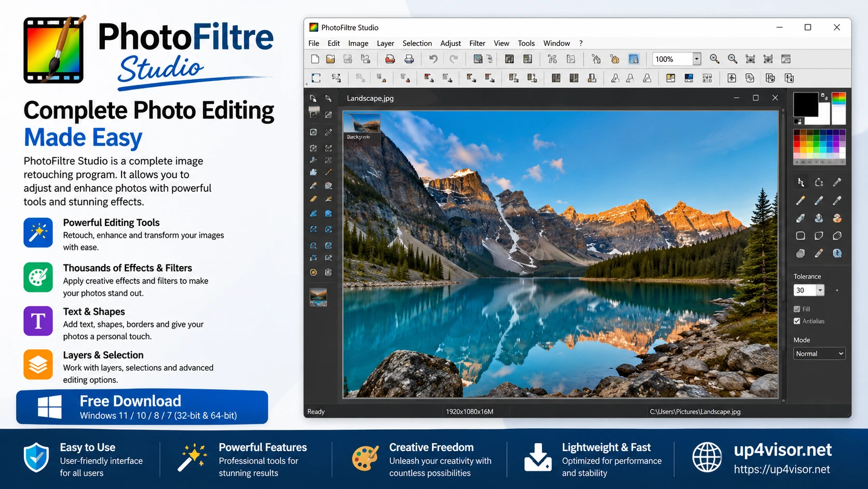Viewport: 868px width, 489px height.
Task: Select the pointer selection tool in right palette
Action: (x=801, y=182)
